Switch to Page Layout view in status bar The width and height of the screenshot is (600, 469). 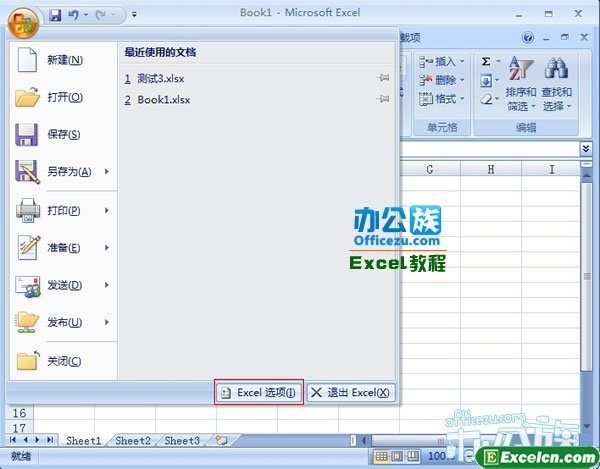click(397, 456)
